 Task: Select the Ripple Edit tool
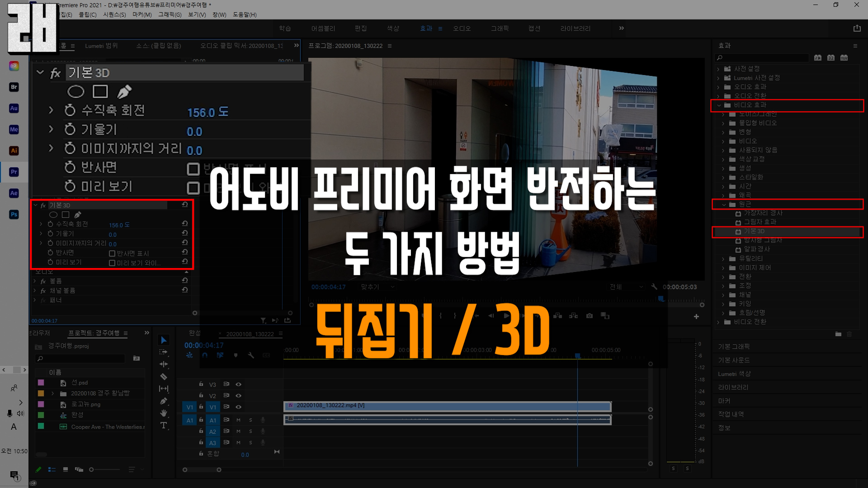click(164, 364)
